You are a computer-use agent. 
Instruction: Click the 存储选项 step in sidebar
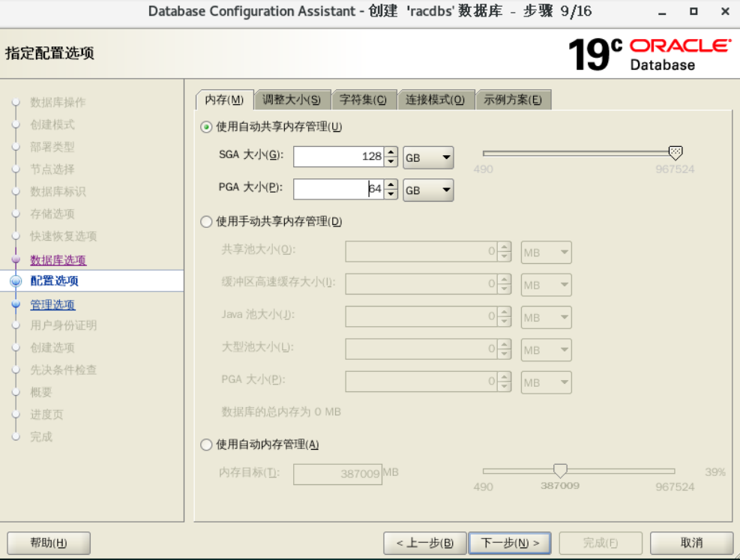pyautogui.click(x=52, y=214)
